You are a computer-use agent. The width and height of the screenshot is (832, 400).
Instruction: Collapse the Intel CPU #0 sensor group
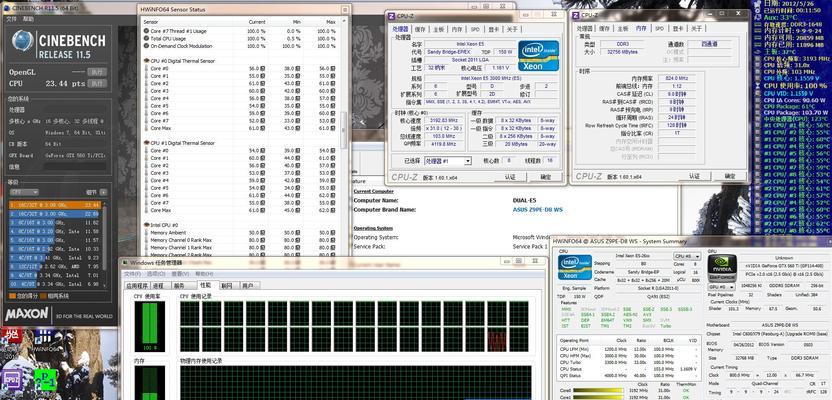coord(146,225)
